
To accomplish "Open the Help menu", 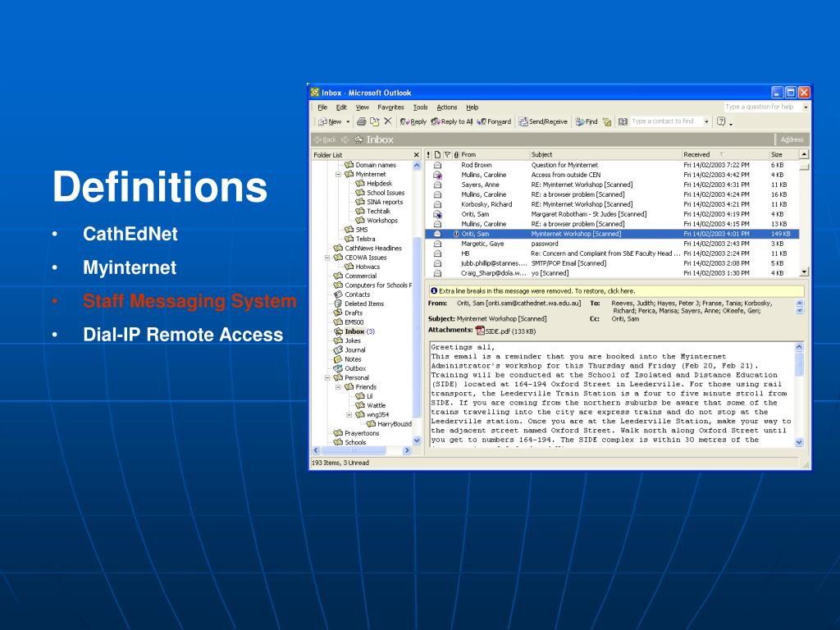I will point(472,107).
